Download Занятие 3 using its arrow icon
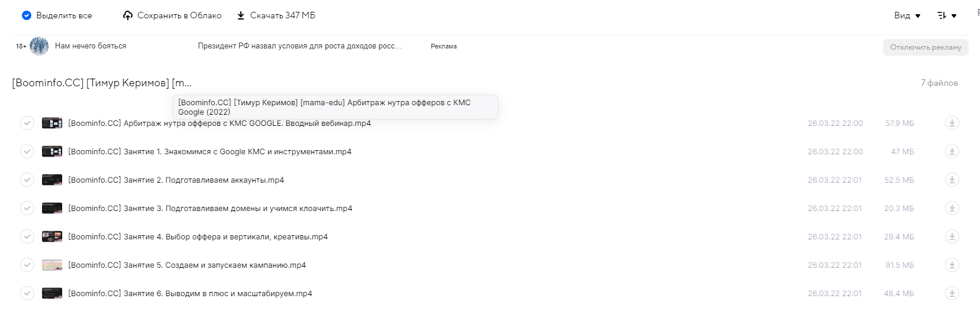The height and width of the screenshot is (318, 980). tap(952, 208)
